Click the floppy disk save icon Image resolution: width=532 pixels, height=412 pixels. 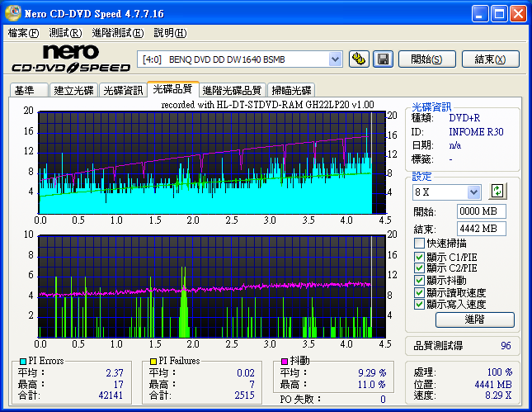click(383, 59)
